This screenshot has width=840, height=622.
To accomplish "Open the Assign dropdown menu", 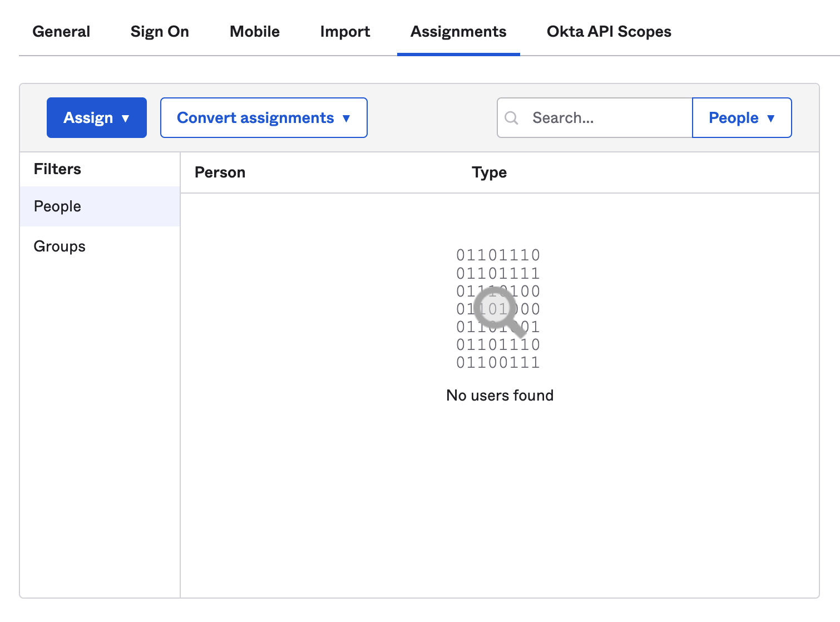I will pos(96,117).
